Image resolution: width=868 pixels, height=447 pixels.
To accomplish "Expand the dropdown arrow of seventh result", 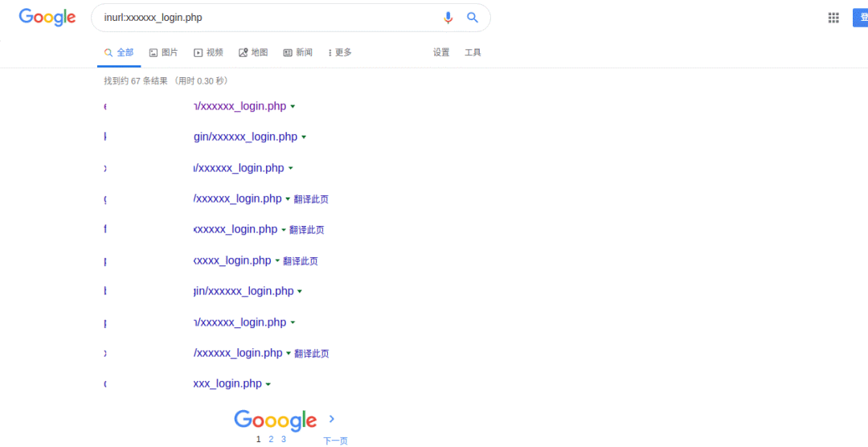I will click(300, 291).
